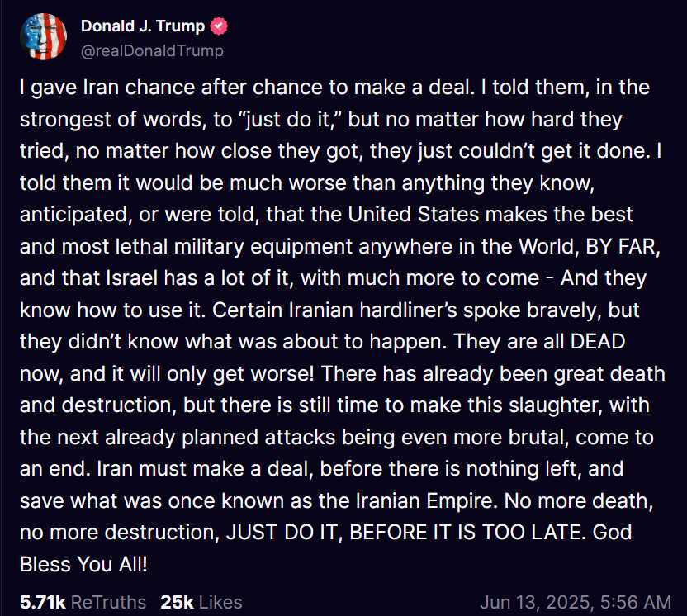Click the Likes label
Screen dimensions: 687x616
pos(220,603)
